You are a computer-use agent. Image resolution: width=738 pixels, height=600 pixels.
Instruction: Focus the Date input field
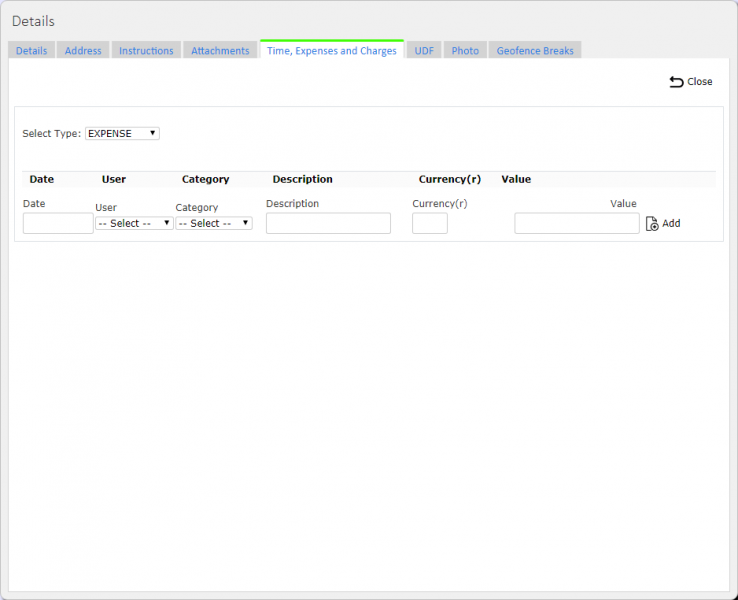point(58,223)
